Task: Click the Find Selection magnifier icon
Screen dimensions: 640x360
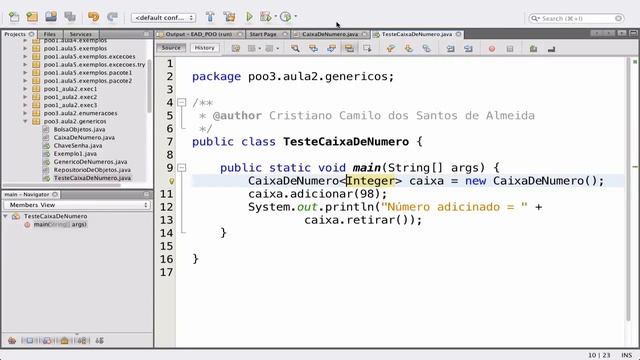Action: (x=295, y=49)
